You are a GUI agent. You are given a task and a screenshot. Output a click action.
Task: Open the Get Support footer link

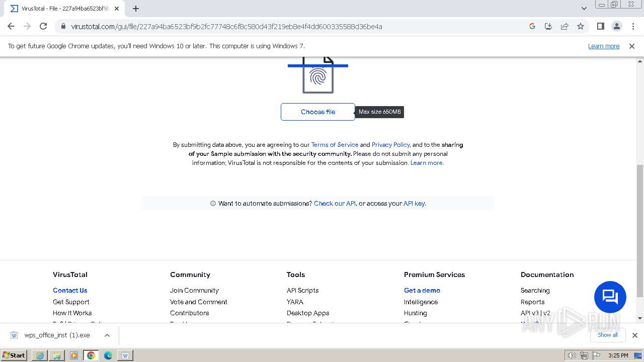71,302
